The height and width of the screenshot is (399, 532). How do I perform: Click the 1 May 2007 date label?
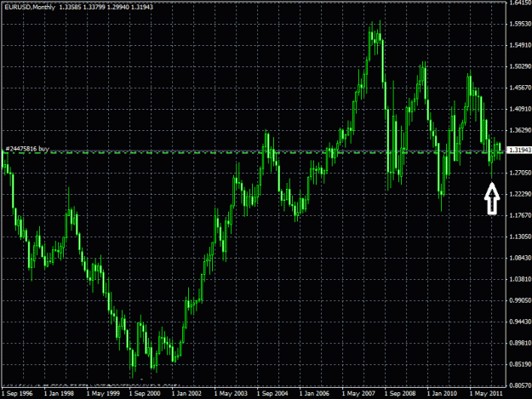358,394
